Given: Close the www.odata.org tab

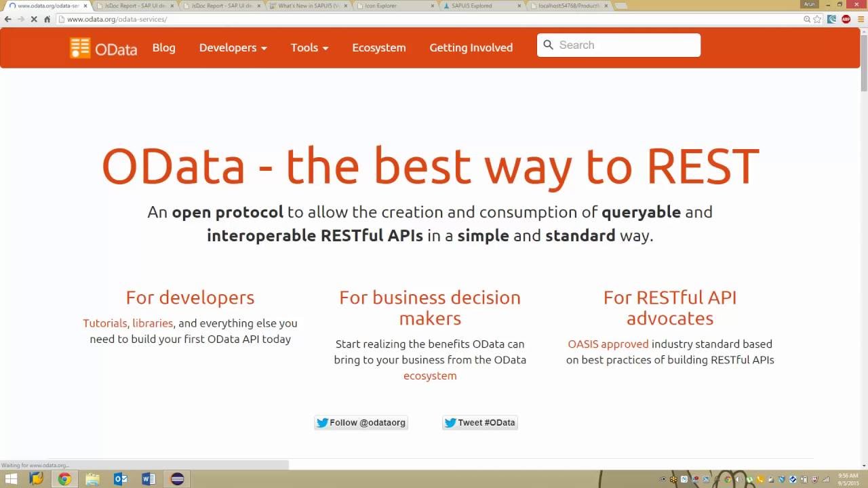Looking at the screenshot, I should click(85, 5).
